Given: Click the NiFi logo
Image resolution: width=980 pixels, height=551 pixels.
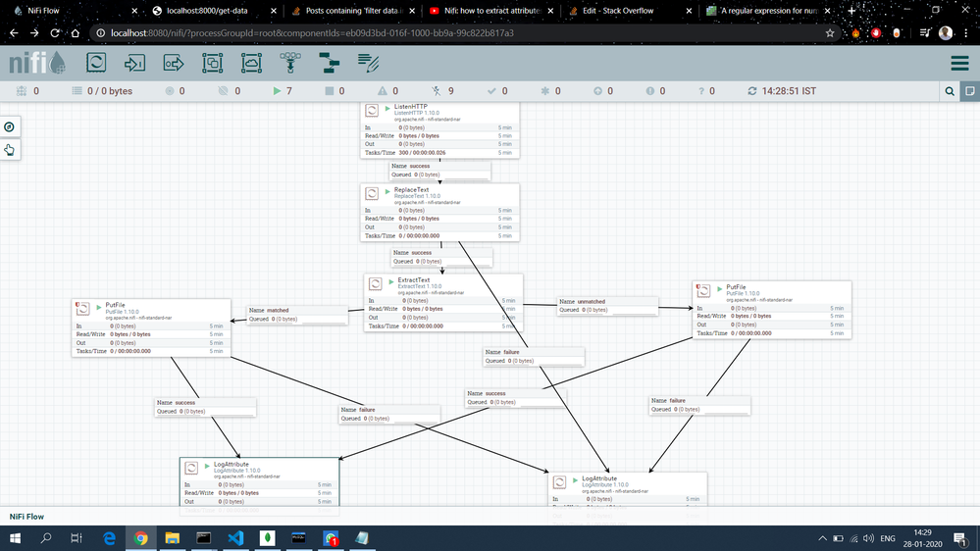Looking at the screenshot, I should click(37, 63).
